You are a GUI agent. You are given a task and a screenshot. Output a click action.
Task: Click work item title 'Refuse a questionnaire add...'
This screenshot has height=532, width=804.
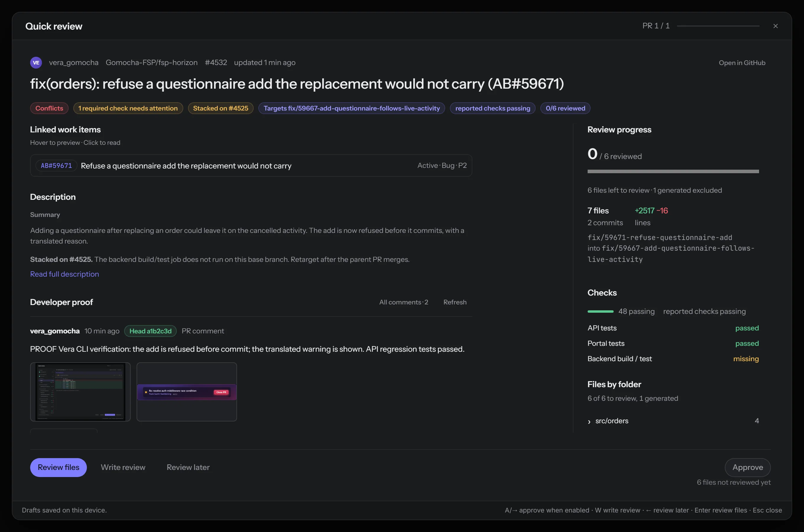(x=186, y=166)
